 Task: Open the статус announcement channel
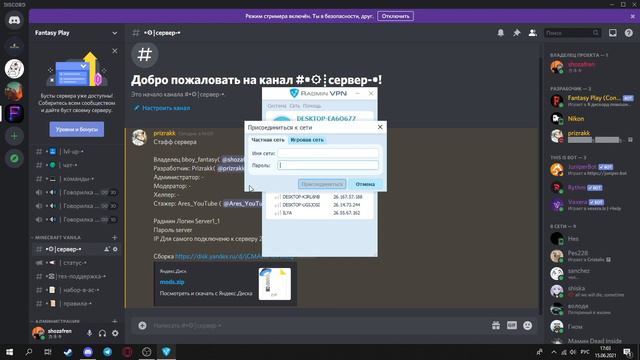76,263
